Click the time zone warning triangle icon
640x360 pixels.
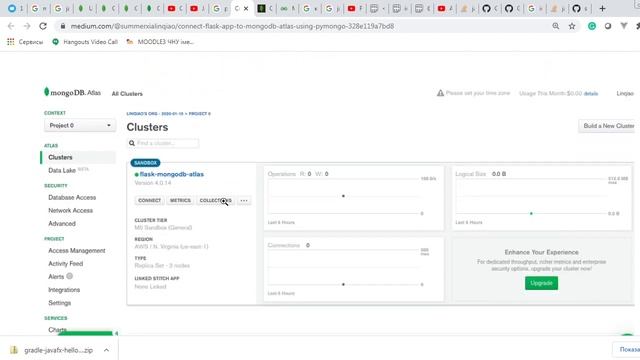[440, 93]
